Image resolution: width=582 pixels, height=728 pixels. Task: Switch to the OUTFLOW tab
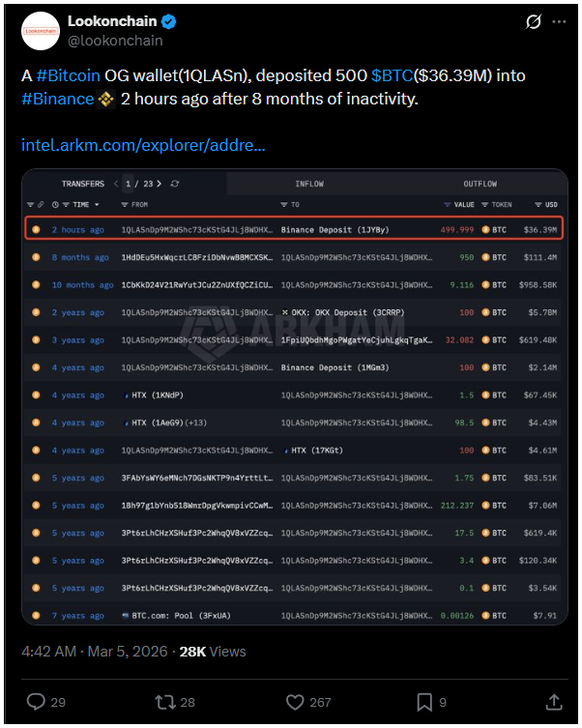pos(480,184)
